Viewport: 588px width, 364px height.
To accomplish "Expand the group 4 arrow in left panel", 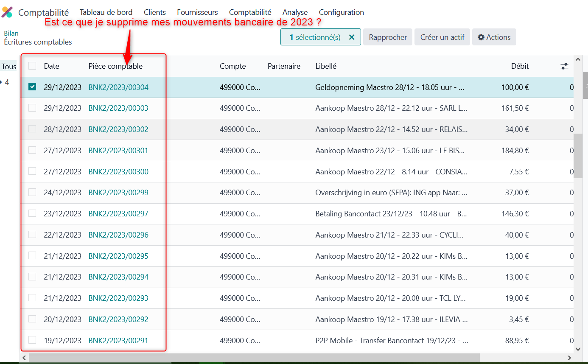I will tap(1, 82).
